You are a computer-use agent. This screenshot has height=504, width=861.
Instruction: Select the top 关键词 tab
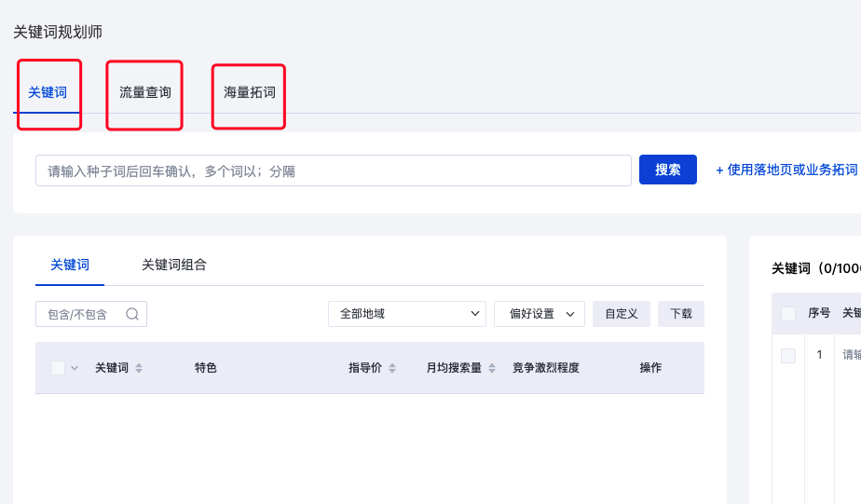pyautogui.click(x=48, y=92)
